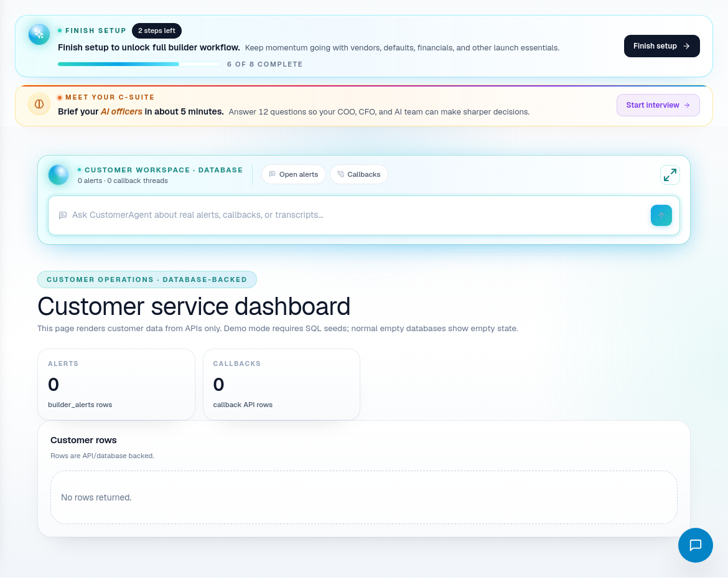This screenshot has width=728, height=582.
Task: Open alerts in the customer workspace
Action: [294, 174]
